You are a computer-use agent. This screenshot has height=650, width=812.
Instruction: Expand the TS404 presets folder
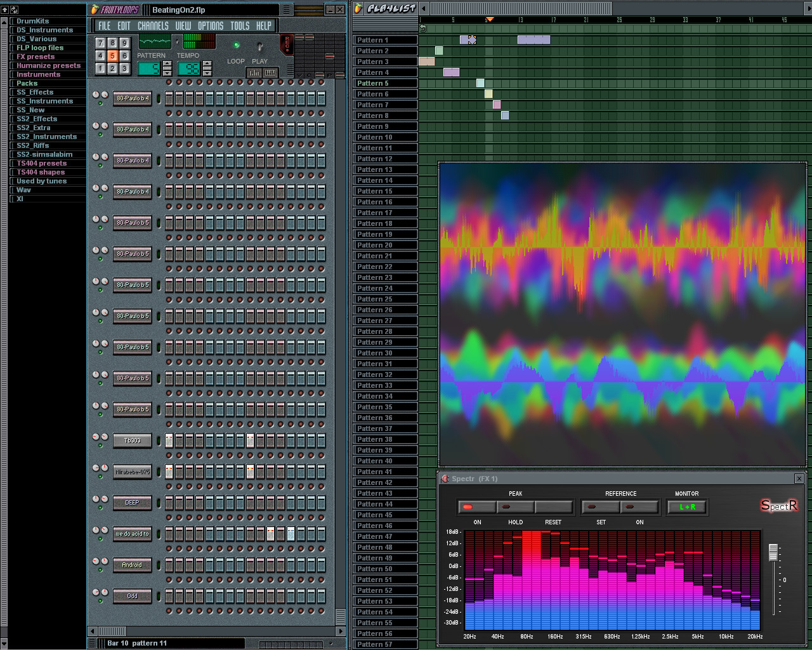[41, 163]
